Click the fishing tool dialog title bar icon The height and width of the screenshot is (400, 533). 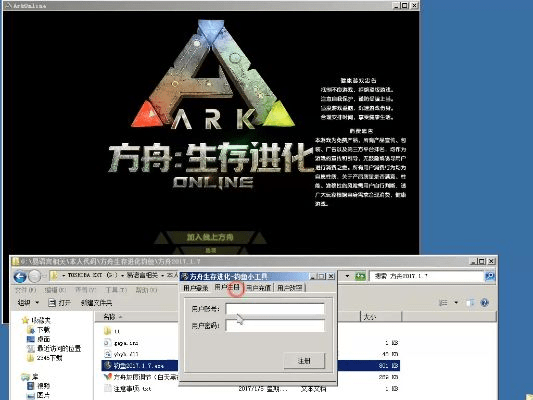[185, 276]
